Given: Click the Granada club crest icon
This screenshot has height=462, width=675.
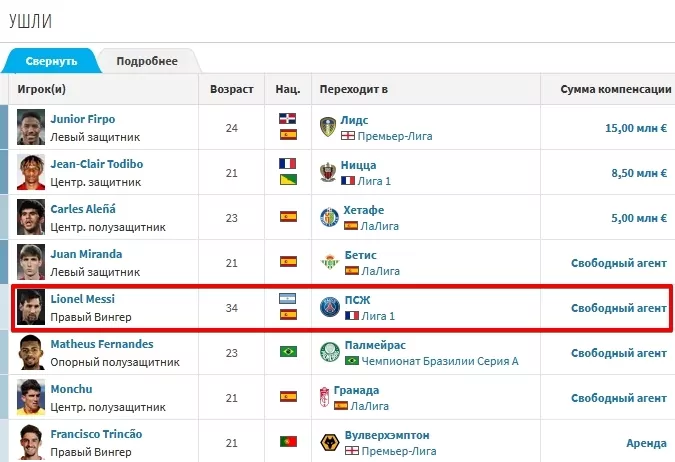Looking at the screenshot, I should coord(327,398).
